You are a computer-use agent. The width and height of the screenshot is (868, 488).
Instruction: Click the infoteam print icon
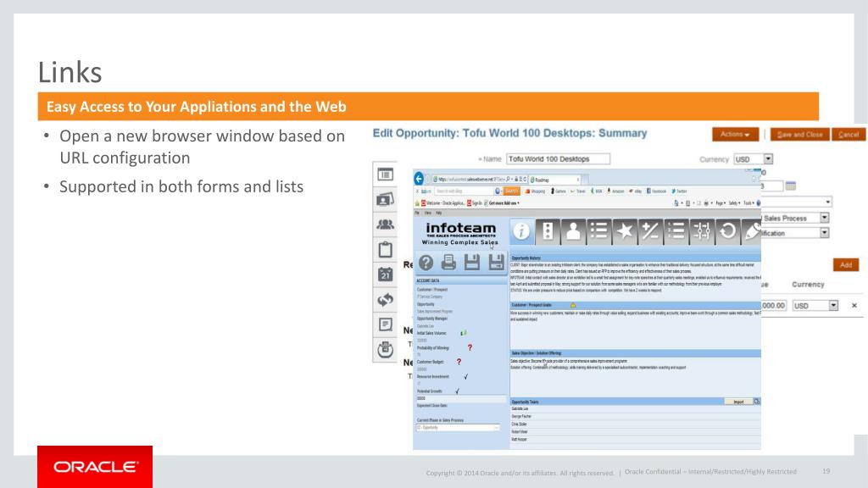448,263
